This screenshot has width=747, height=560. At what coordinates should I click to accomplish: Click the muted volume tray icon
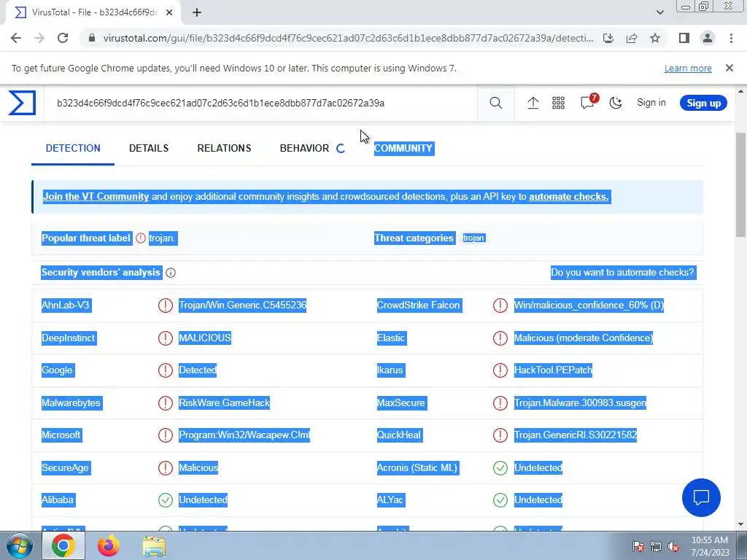coord(673,547)
